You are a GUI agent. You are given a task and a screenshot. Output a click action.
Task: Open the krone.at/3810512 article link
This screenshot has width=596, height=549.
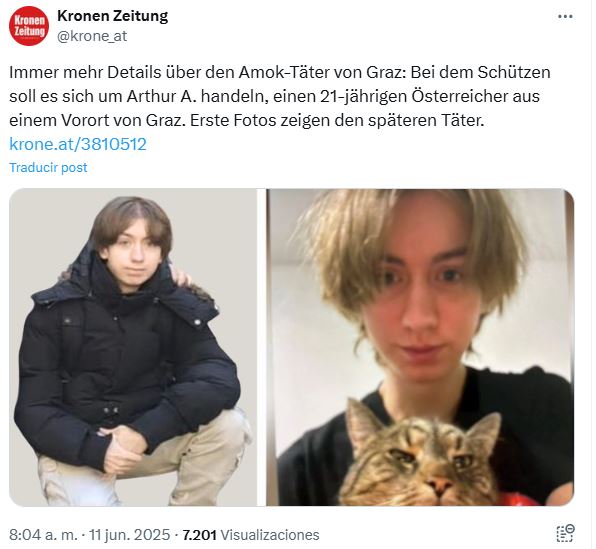coord(78,144)
